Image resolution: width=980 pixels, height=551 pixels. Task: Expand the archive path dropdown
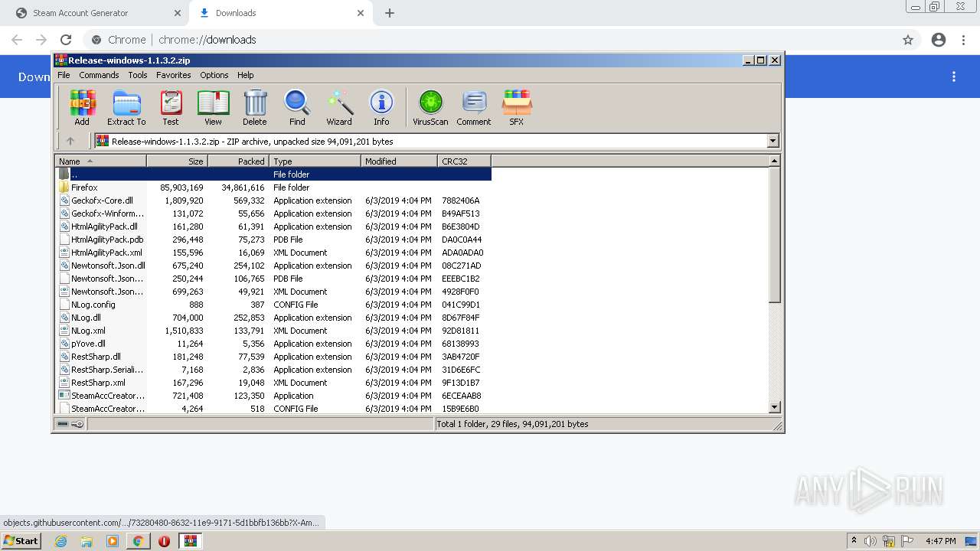[773, 141]
